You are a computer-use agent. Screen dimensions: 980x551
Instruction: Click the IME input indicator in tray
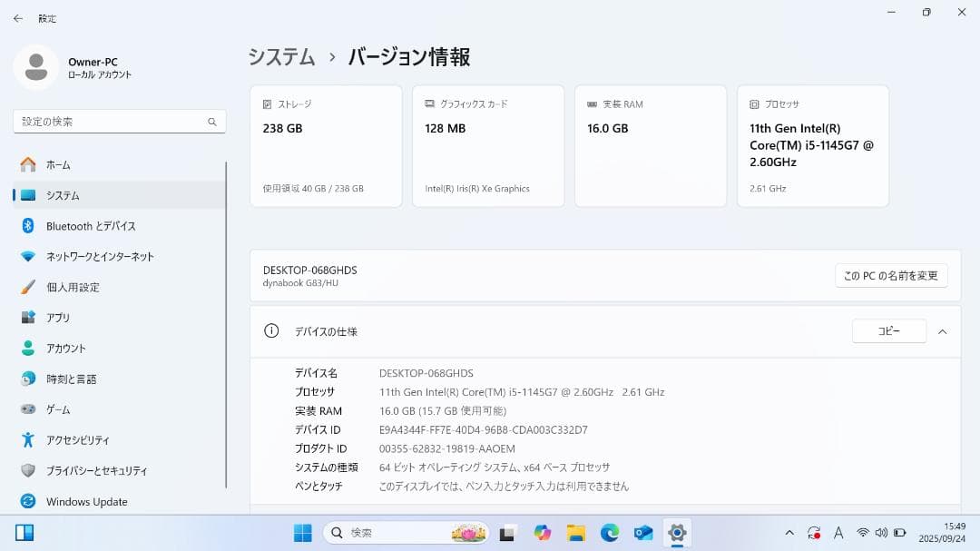click(x=838, y=534)
